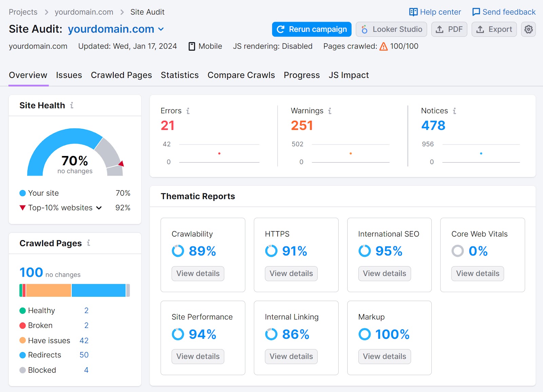Image resolution: width=543 pixels, height=392 pixels.
Task: Open Site Audit settings gear
Action: (x=528, y=29)
